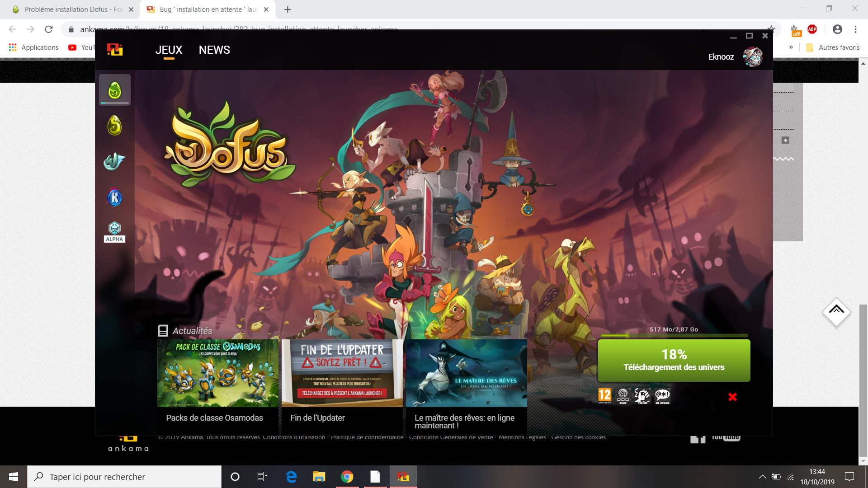This screenshot has width=868, height=488.
Task: Click the AdBlock Plus extension icon
Action: pos(812,29)
